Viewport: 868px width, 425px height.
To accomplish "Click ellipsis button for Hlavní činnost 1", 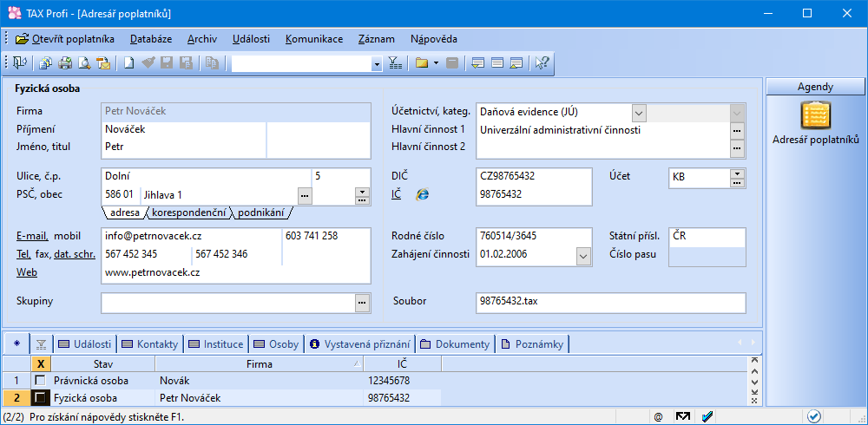I will [737, 131].
